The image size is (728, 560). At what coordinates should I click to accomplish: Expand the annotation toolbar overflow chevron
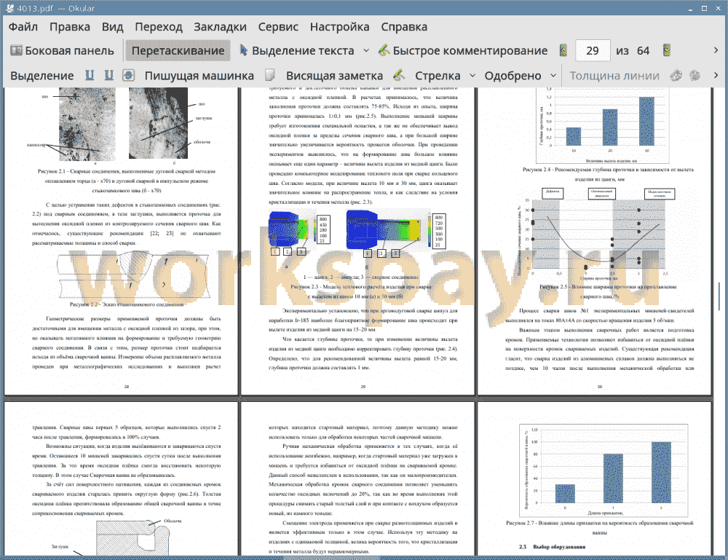coord(716,75)
